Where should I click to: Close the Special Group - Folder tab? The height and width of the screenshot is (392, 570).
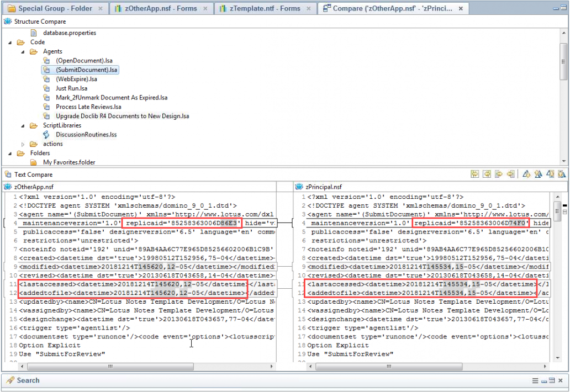(x=100, y=9)
